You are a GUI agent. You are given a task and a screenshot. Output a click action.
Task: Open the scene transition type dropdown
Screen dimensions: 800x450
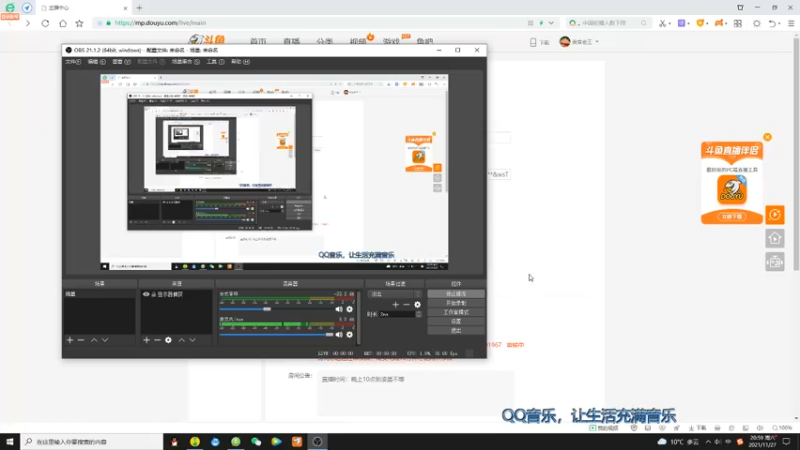tap(395, 294)
